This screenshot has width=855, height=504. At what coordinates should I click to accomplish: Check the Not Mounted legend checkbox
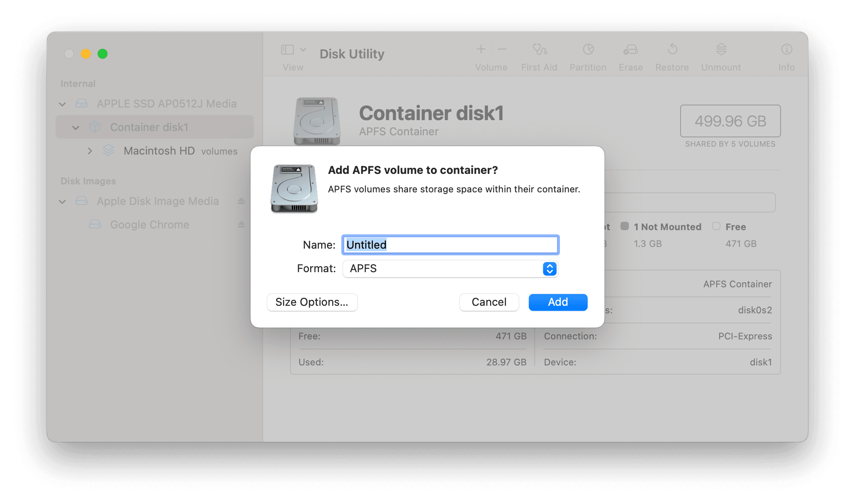click(x=625, y=226)
